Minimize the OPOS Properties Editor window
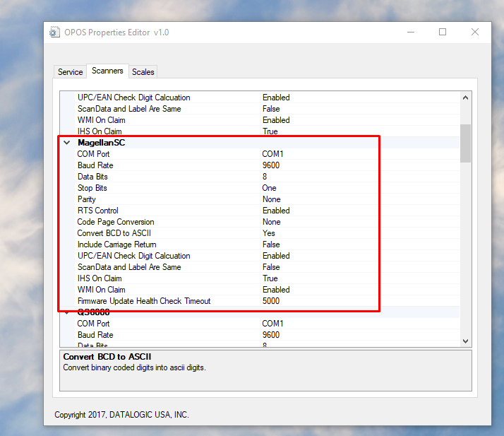This screenshot has height=436, width=504. click(x=411, y=32)
